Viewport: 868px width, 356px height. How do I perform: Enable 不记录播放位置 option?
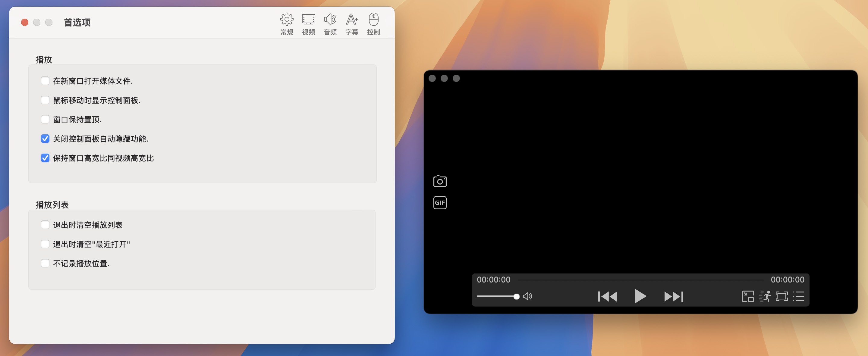45,263
